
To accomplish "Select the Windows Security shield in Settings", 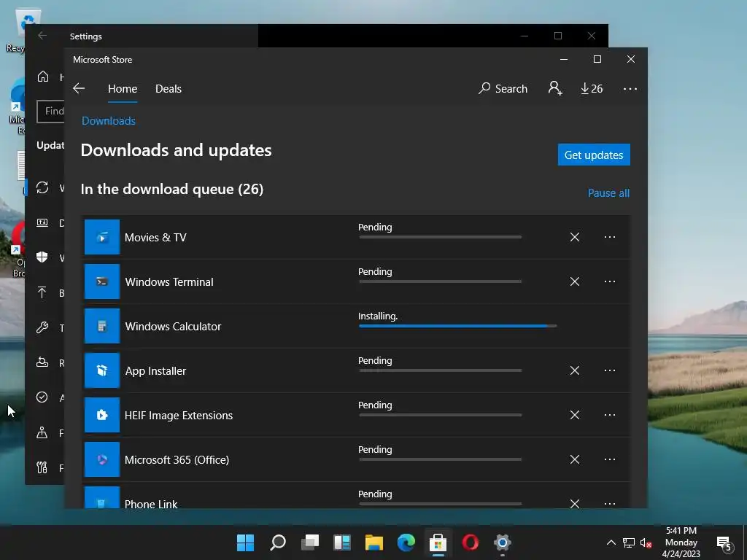I will click(42, 257).
